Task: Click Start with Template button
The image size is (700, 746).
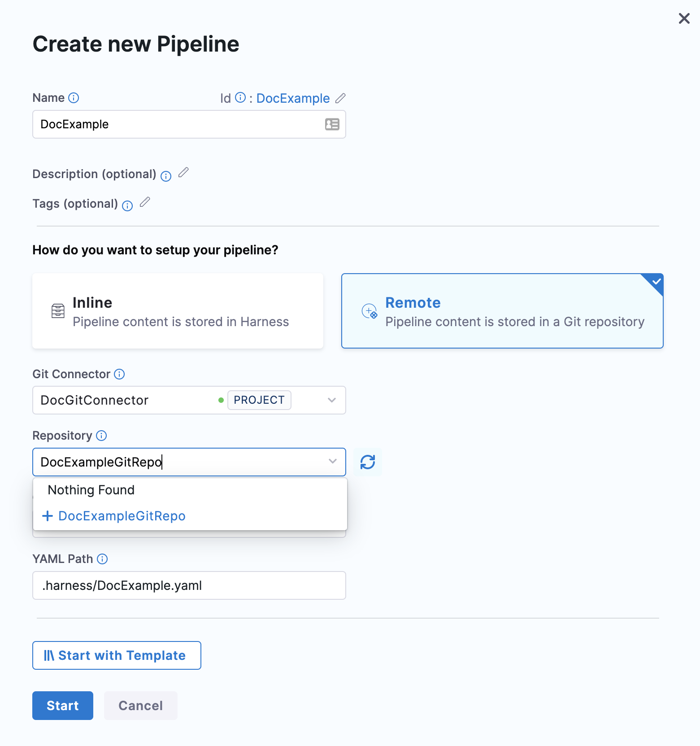Action: click(x=117, y=655)
